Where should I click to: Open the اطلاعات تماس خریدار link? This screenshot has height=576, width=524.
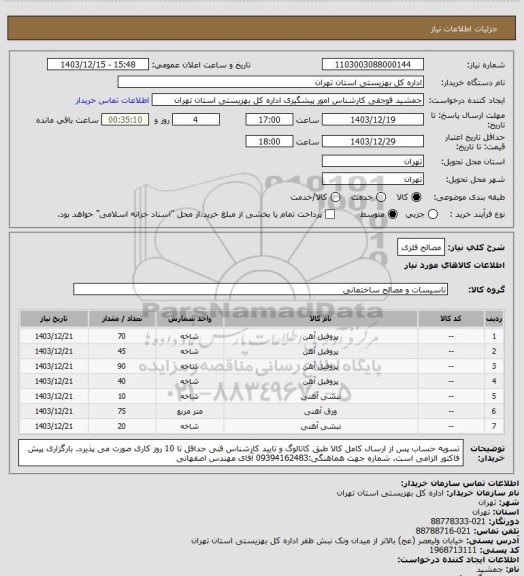(112, 100)
